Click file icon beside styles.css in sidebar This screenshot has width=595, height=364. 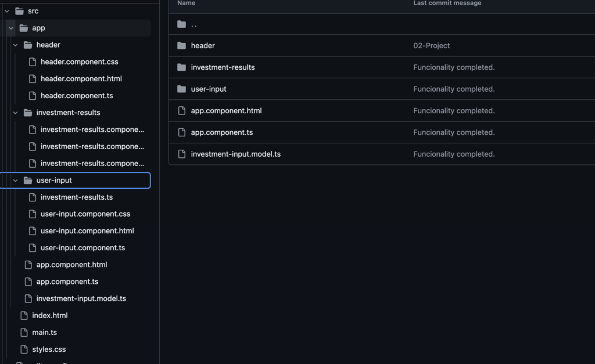pyautogui.click(x=24, y=349)
